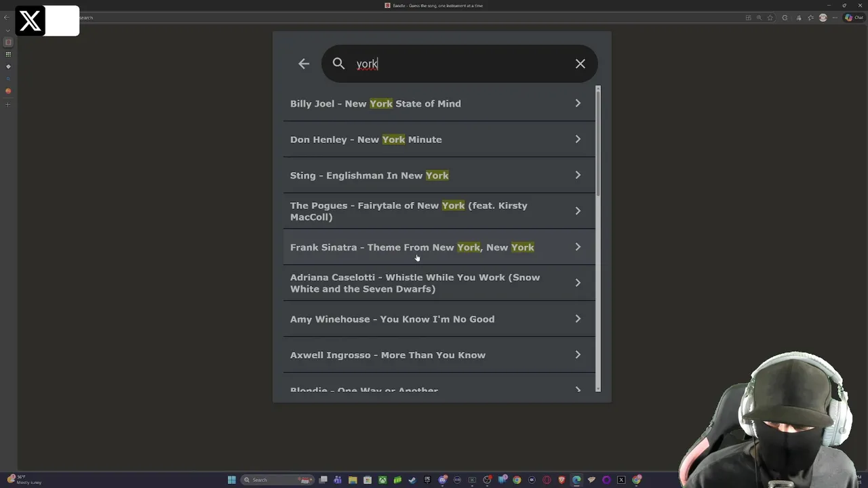Screen dimensions: 868x488
Task: Clear the song search with the X icon
Action: [580, 64]
